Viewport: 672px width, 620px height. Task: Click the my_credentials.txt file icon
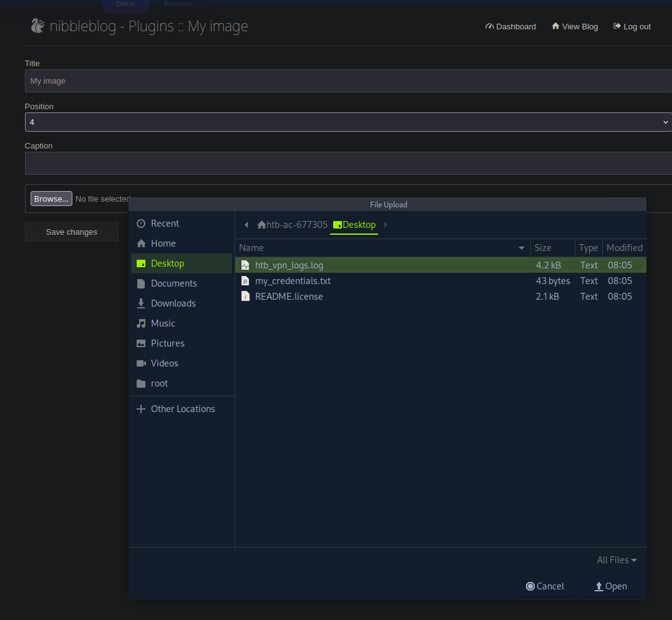245,281
